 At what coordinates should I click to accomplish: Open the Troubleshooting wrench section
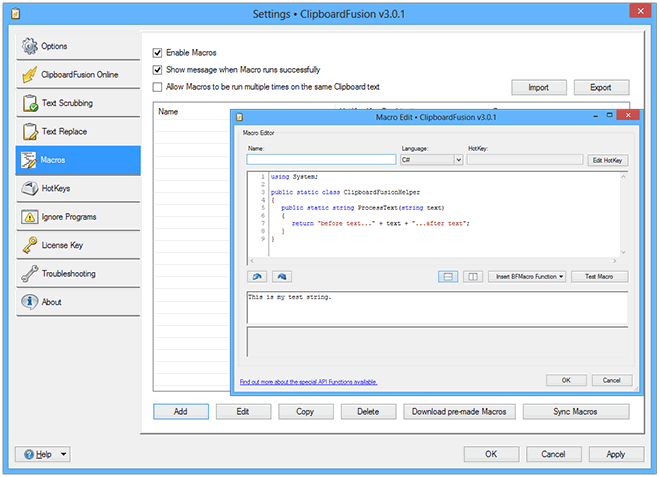pyautogui.click(x=77, y=273)
